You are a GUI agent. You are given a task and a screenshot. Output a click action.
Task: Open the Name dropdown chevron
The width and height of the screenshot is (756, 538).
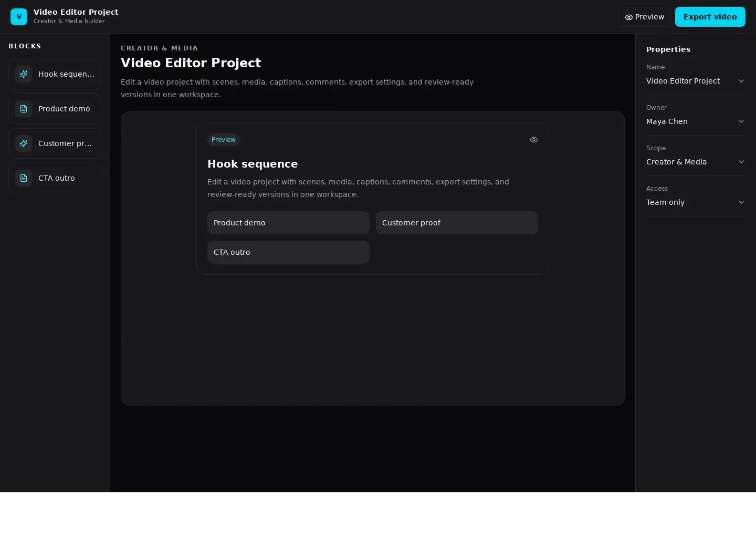pos(741,81)
